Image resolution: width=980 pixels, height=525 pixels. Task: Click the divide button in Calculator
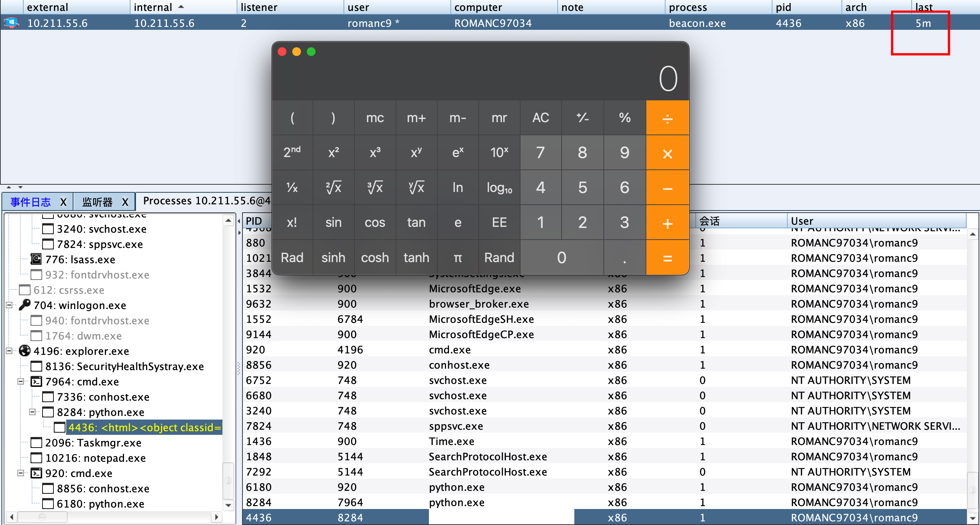click(x=667, y=118)
